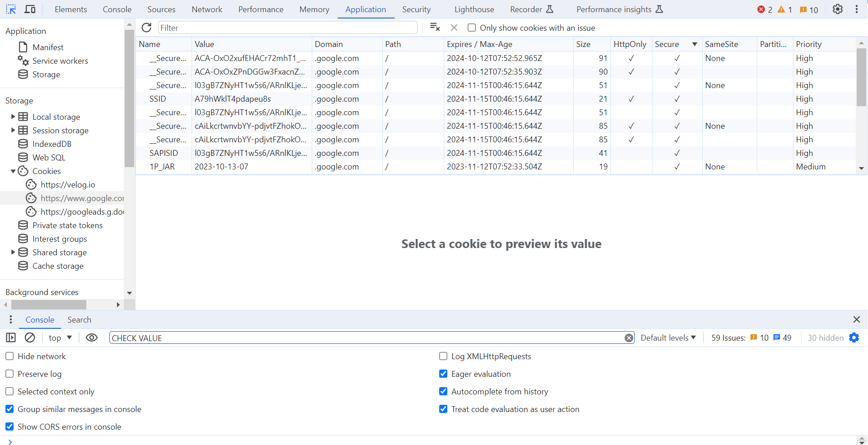Toggle the device toolbar icon

[30, 9]
